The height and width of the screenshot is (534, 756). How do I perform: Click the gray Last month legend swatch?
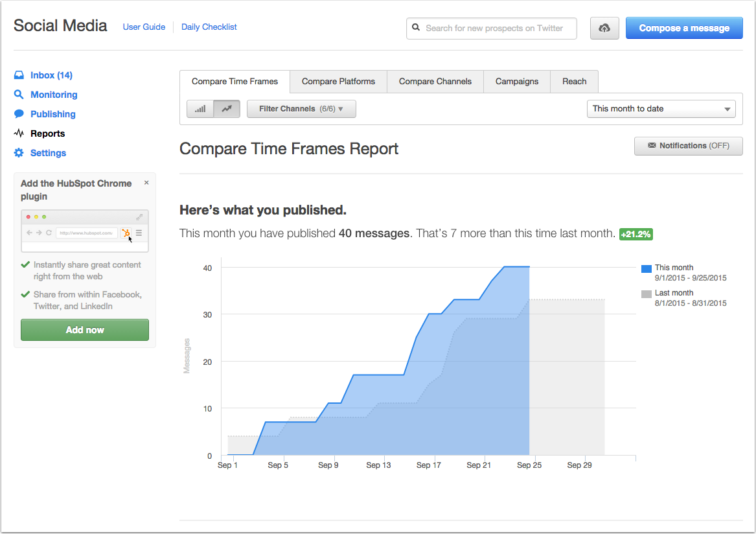pos(646,294)
